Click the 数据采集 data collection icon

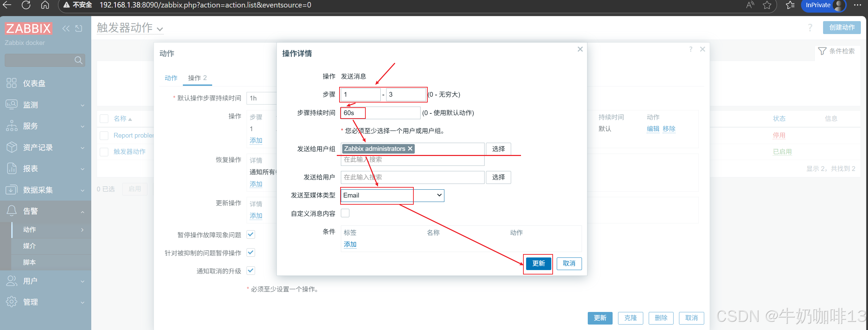pyautogui.click(x=12, y=189)
